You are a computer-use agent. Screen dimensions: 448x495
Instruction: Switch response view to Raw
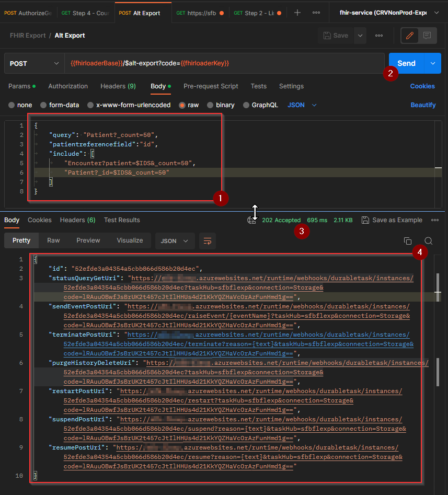53,240
